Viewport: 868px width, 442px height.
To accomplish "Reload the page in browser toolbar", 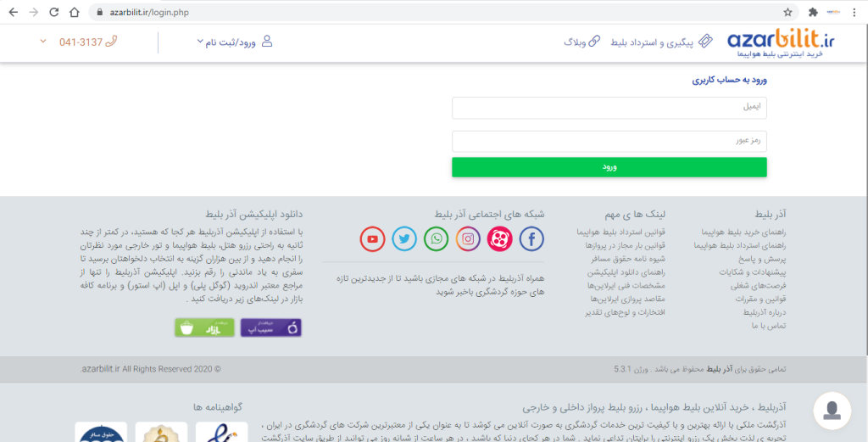I will 53,13.
